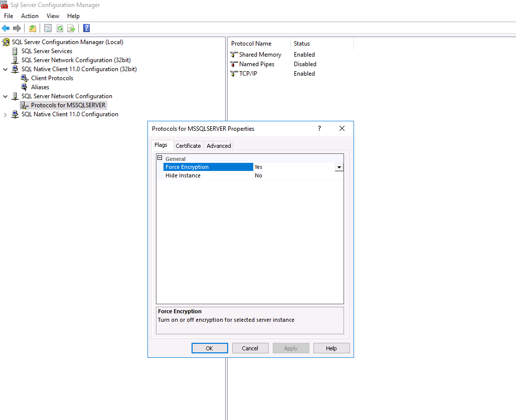The height and width of the screenshot is (420, 516).
Task: Select Aliases tree item
Action: 40,87
